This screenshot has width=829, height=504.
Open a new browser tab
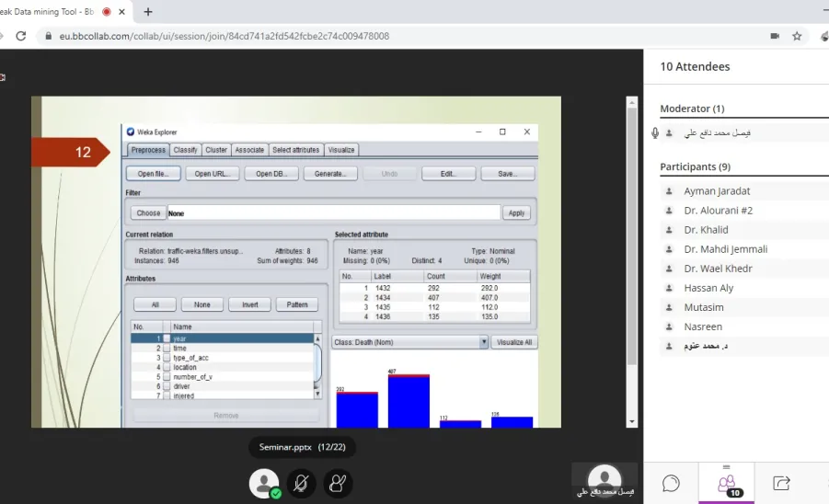148,12
